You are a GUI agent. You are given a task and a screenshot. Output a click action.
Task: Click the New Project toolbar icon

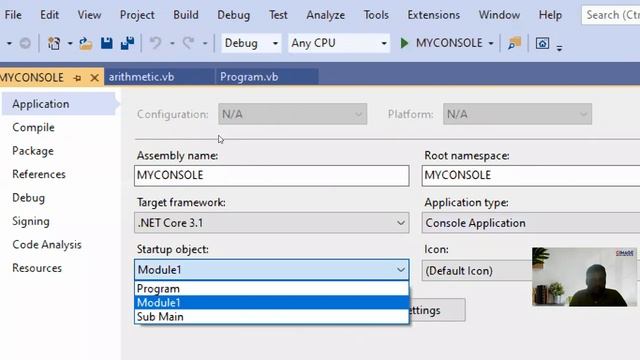point(54,43)
